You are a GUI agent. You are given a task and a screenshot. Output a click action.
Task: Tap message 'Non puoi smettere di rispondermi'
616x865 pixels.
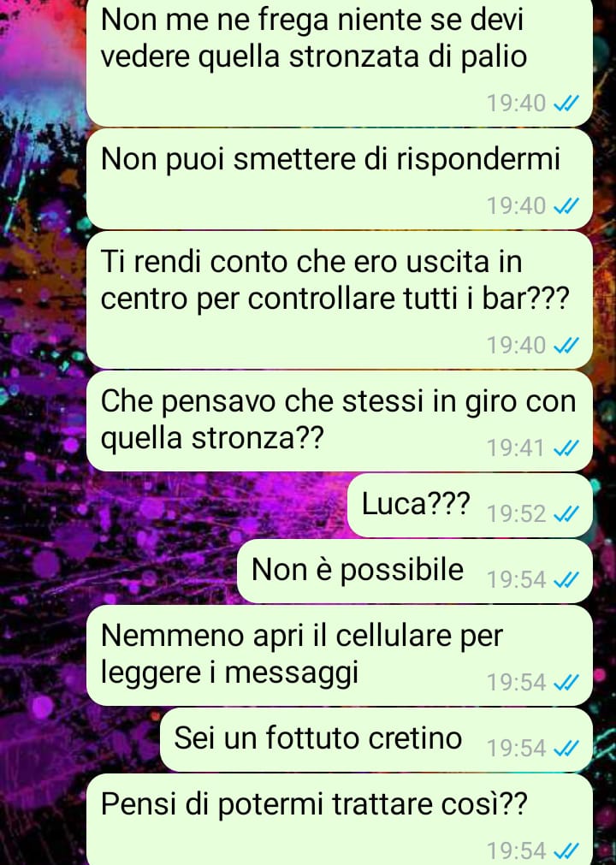[x=340, y=179]
